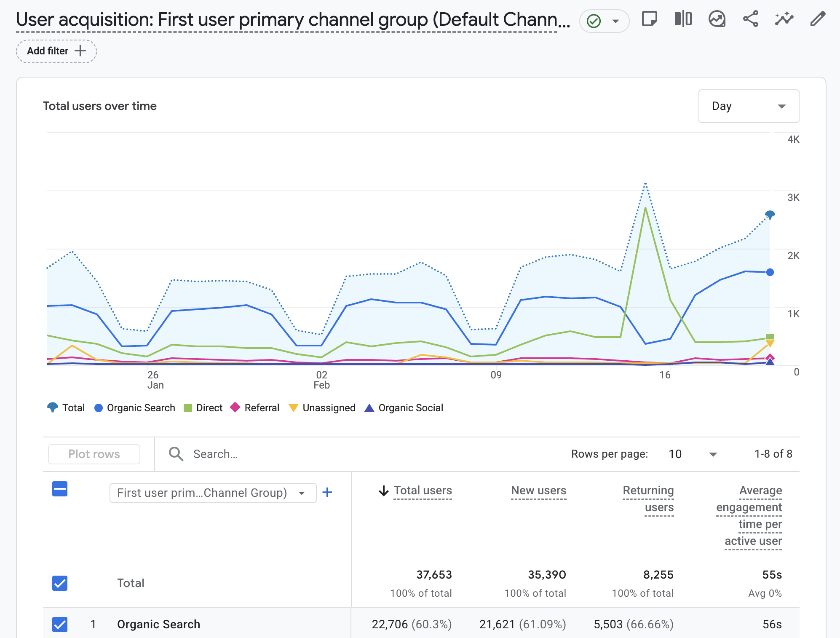The height and width of the screenshot is (638, 840).
Task: Click the User acquisition report title
Action: pos(293,20)
